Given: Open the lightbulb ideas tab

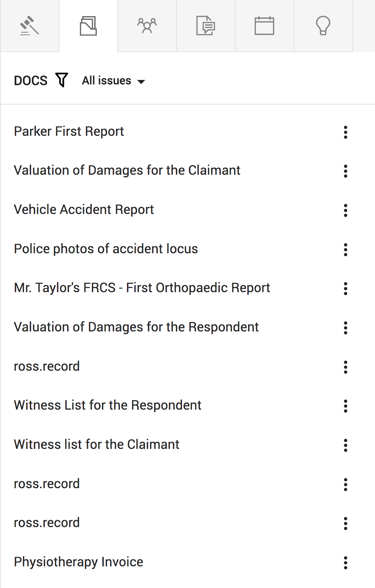Looking at the screenshot, I should pos(323,26).
